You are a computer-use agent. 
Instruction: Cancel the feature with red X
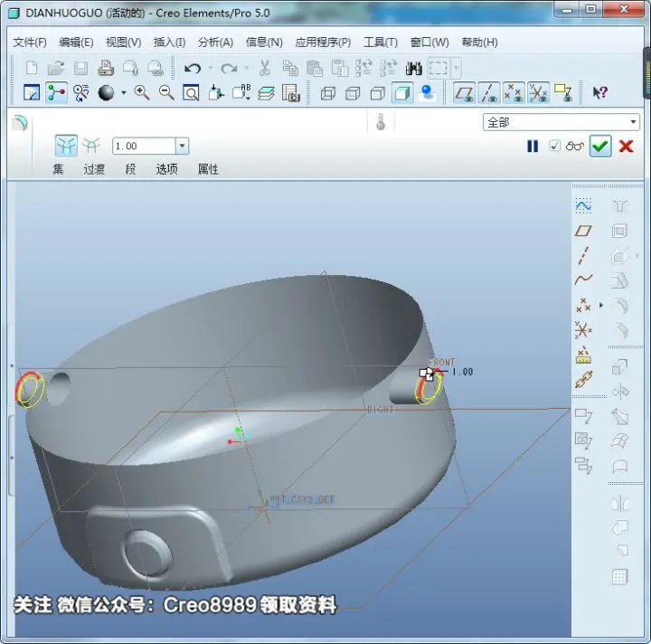click(626, 147)
